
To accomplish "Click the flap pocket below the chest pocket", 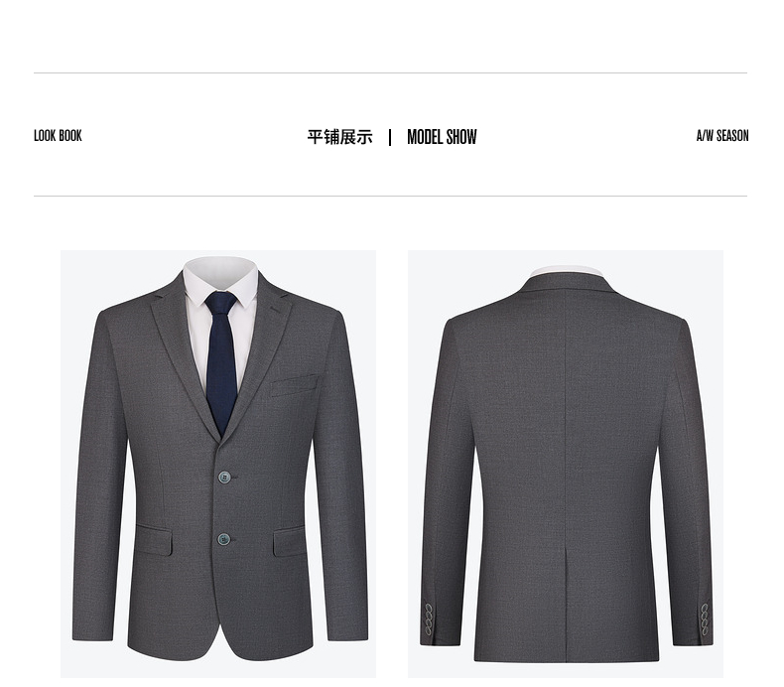I will (x=289, y=541).
